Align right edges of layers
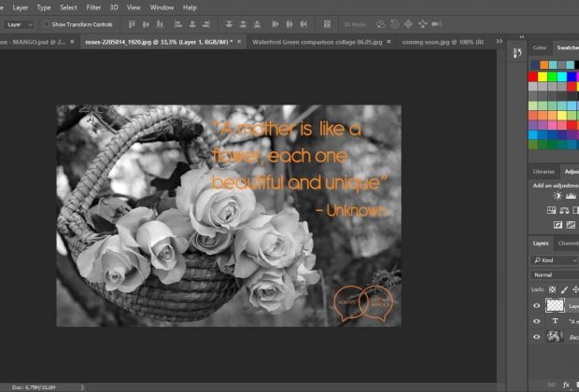 click(x=206, y=24)
